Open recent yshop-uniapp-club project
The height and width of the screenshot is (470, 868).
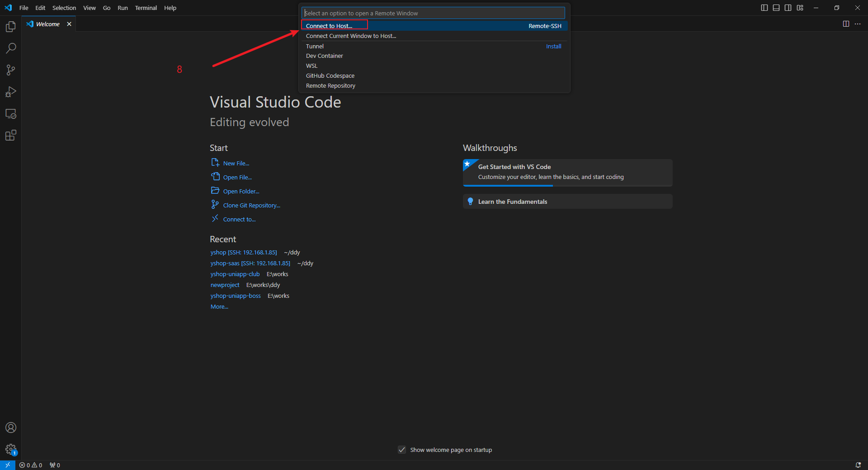pyautogui.click(x=235, y=274)
